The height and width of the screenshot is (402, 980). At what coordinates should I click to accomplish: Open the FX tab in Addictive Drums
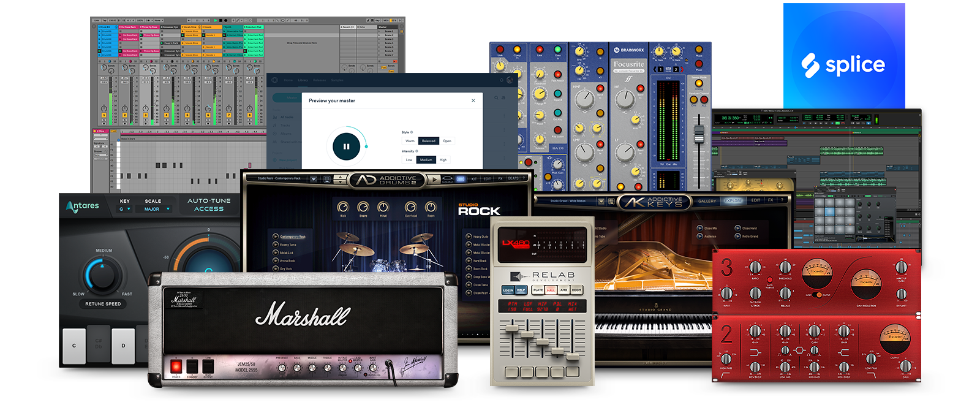pos(500,179)
